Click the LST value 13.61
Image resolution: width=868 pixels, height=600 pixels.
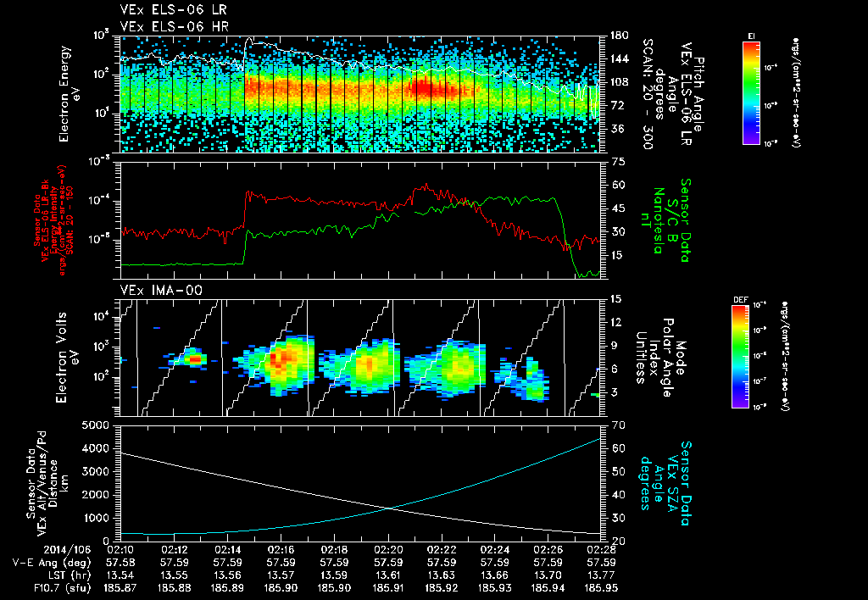(x=388, y=575)
